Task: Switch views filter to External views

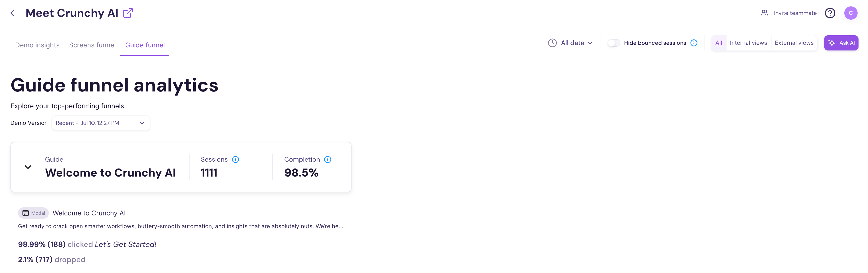Action: (x=794, y=43)
